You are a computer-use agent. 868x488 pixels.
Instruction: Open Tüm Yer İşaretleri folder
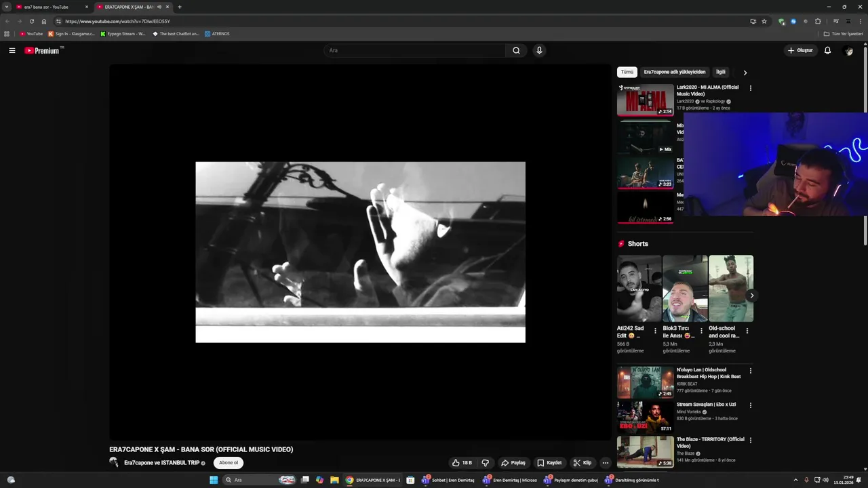click(x=844, y=33)
